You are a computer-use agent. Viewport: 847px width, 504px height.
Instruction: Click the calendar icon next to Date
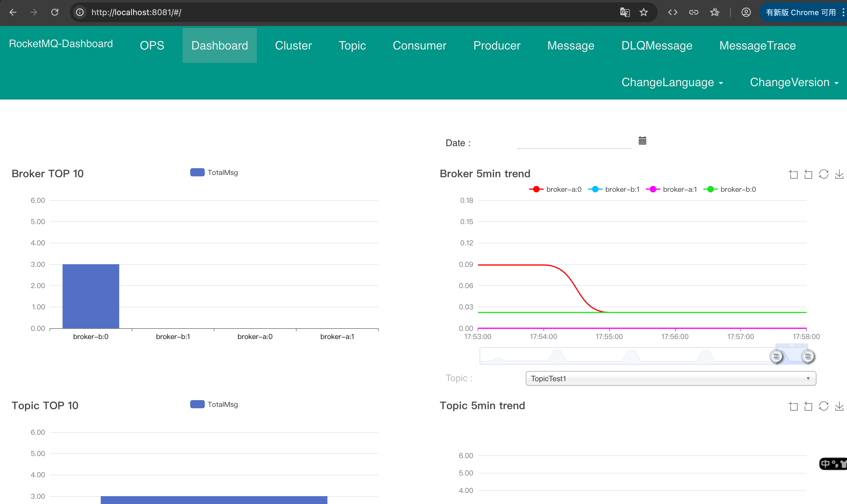pos(642,141)
